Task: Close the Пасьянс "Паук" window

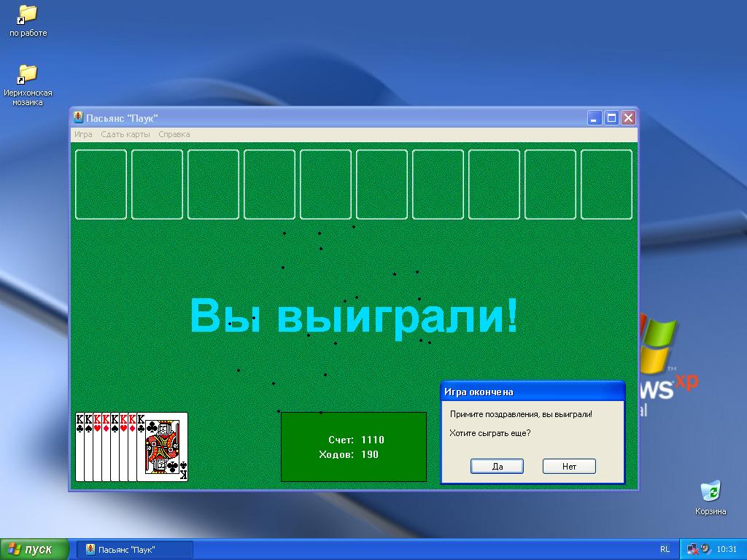Action: (628, 117)
